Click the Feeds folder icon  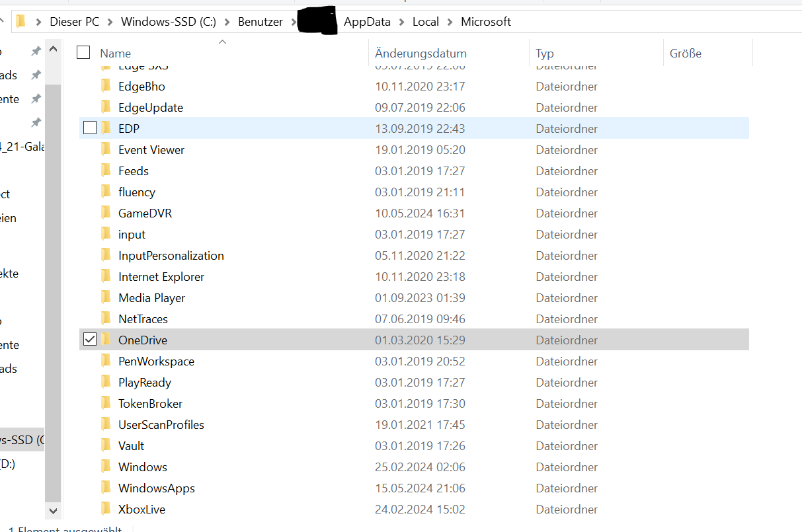pyautogui.click(x=106, y=171)
